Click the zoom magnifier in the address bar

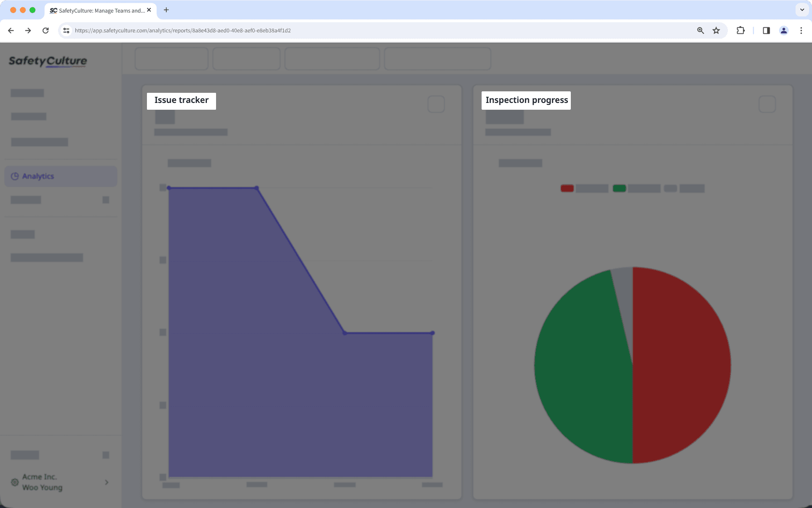coord(700,30)
